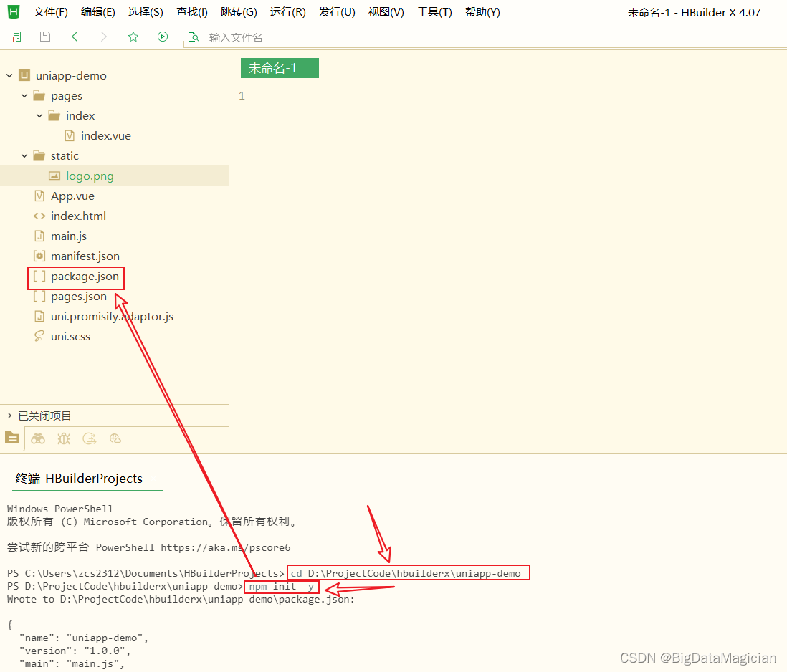Switch to the 未命名-1 editor tab
This screenshot has height=672, width=787.
[x=280, y=68]
